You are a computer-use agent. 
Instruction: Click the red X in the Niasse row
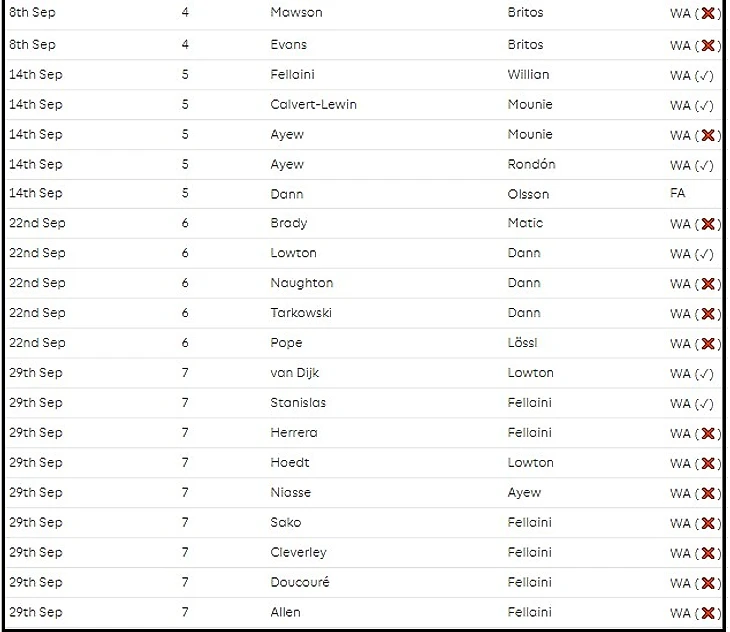pos(709,493)
